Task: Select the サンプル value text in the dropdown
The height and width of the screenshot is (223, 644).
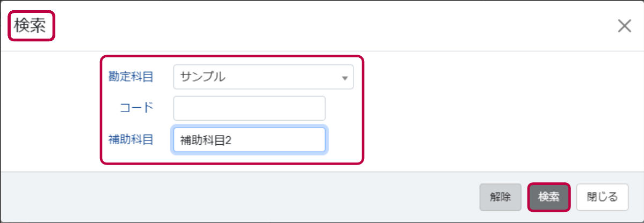Action: (x=203, y=77)
